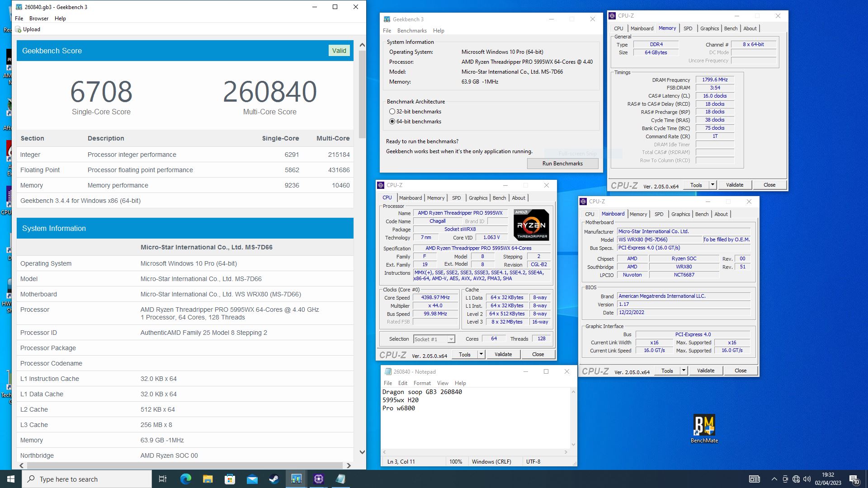The image size is (868, 488).
Task: Click the DRAM Frequency 1799.6 MHz value
Action: pyautogui.click(x=715, y=80)
